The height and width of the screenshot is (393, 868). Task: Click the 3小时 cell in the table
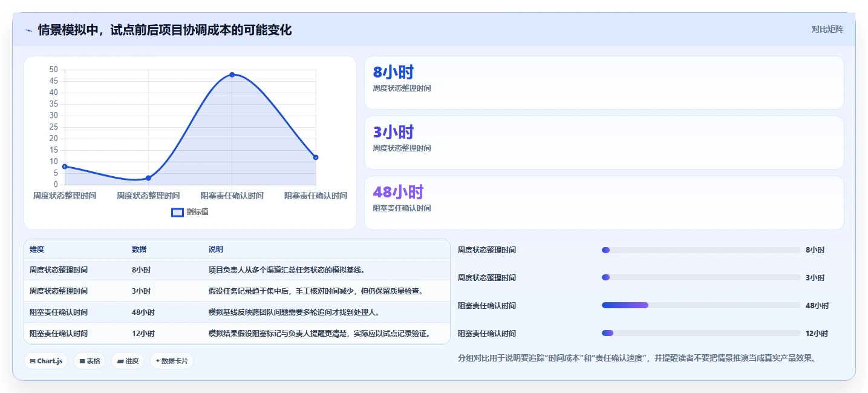pyautogui.click(x=141, y=291)
